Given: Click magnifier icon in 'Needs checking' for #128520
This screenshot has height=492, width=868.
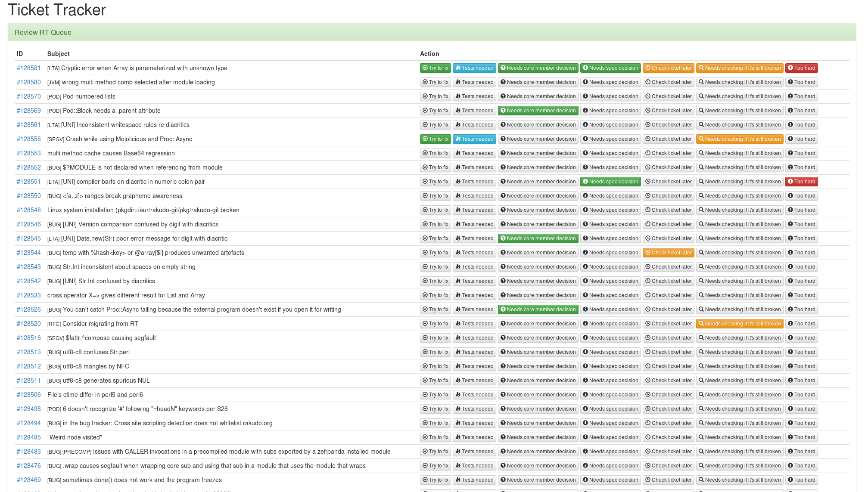Looking at the screenshot, I should click(701, 324).
